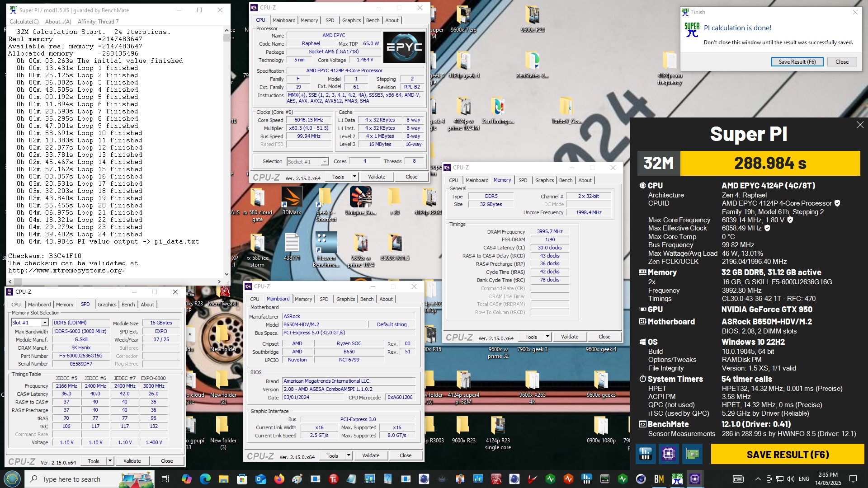Open CPU-Z icon in BenchMate panel
Viewport: 868px width, 488px height.
[x=669, y=454]
